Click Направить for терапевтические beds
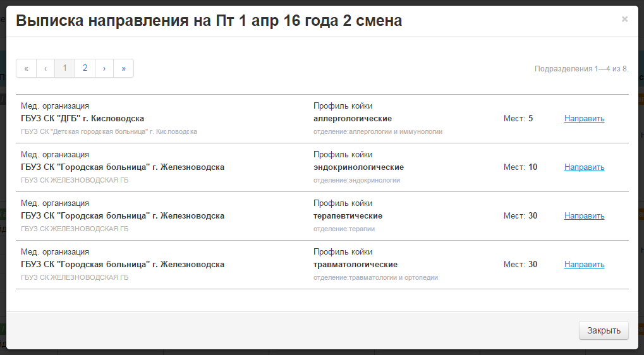Image resolution: width=644 pixels, height=355 pixels. point(584,216)
